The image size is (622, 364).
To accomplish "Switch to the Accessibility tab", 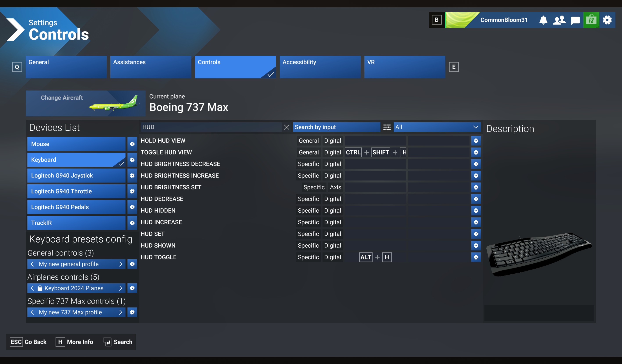I will pyautogui.click(x=320, y=67).
